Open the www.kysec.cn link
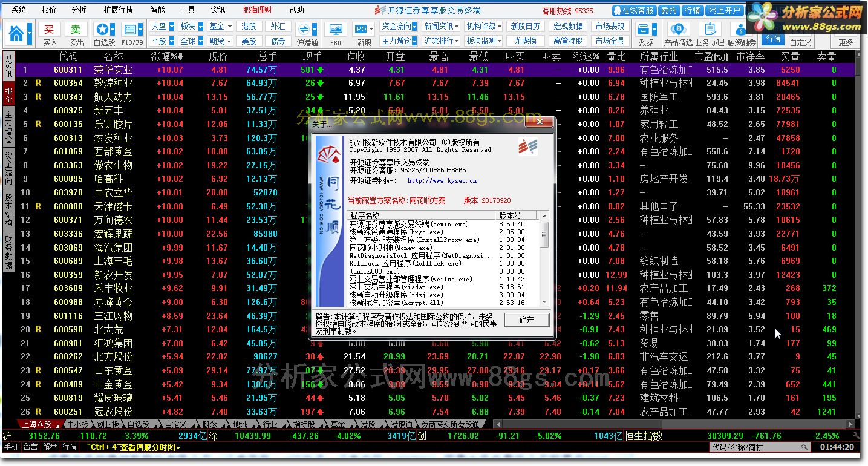The width and height of the screenshot is (868, 466). (x=442, y=180)
